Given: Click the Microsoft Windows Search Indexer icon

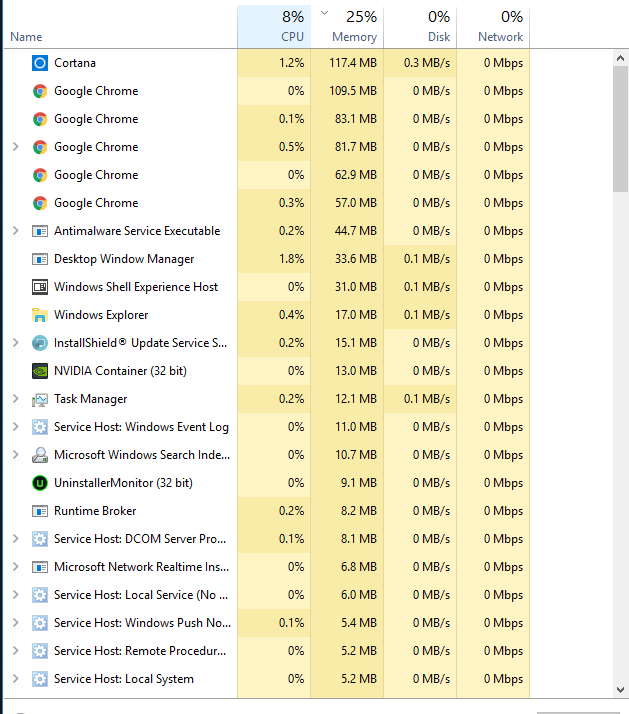Looking at the screenshot, I should coord(40,455).
